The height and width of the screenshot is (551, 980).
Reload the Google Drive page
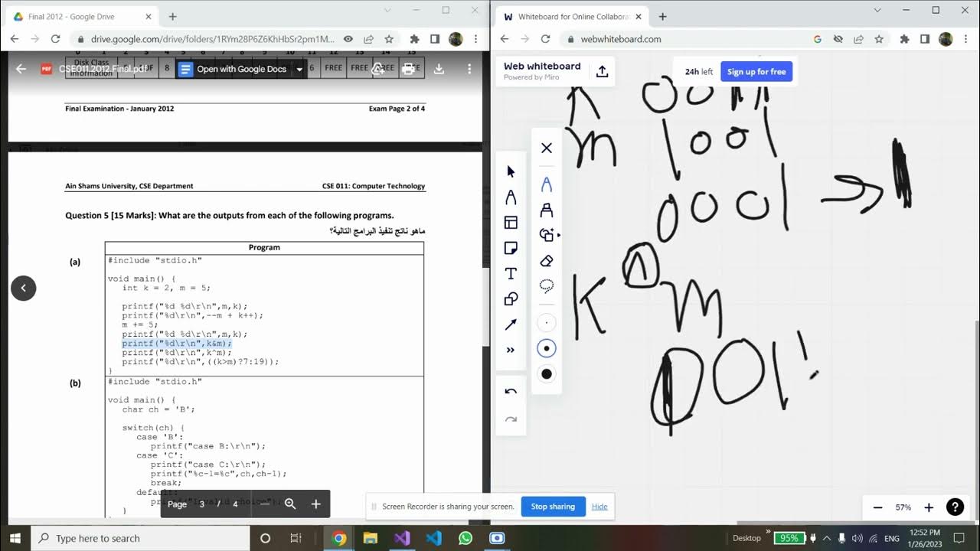55,39
